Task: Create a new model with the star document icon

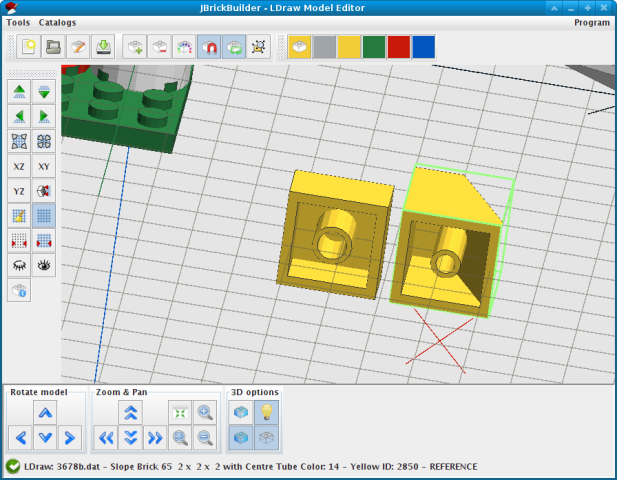Action: [x=29, y=47]
